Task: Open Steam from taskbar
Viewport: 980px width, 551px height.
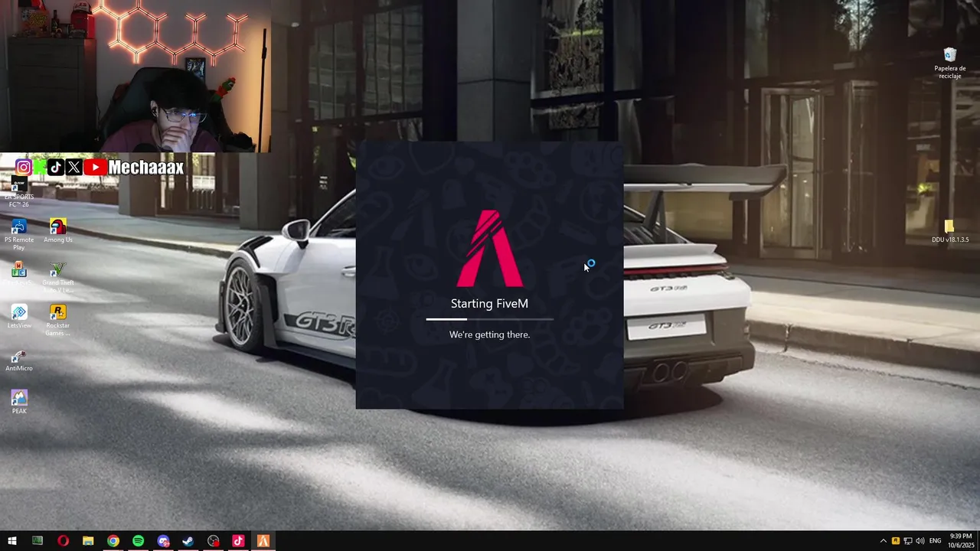Action: pyautogui.click(x=188, y=541)
